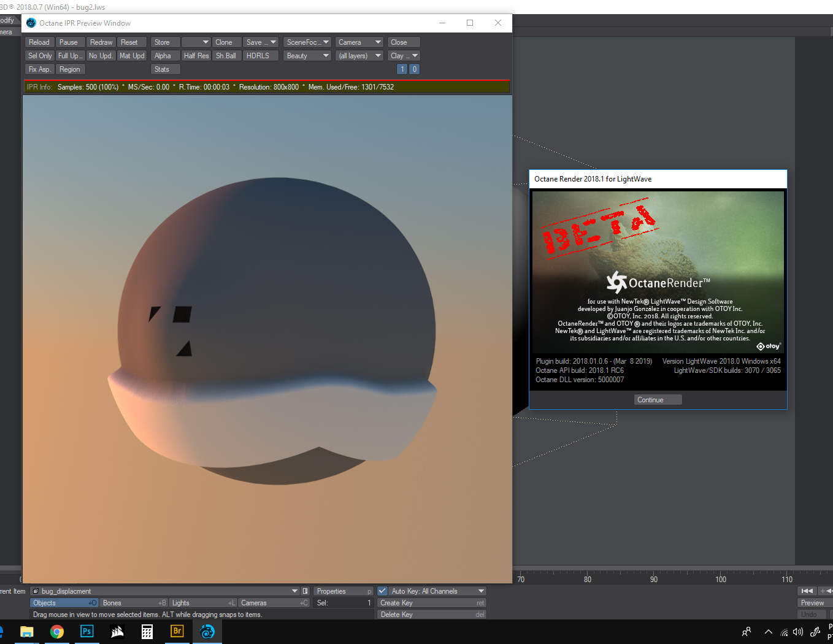This screenshot has width=833, height=644.
Task: Expand the (all layers) dropdown
Action: 359,56
